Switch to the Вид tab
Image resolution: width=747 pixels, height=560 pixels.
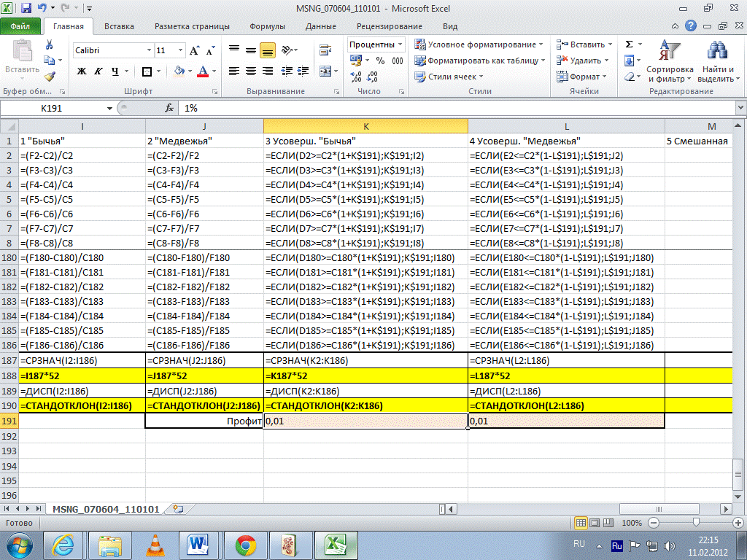click(x=450, y=27)
